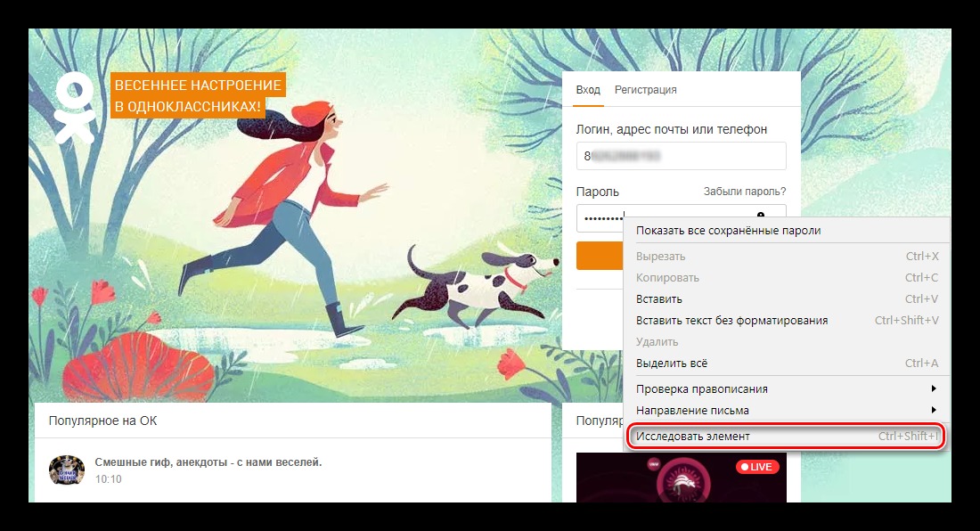This screenshot has height=531, width=980.
Task: Click the Популярное на ОК heading
Action: pos(102,421)
